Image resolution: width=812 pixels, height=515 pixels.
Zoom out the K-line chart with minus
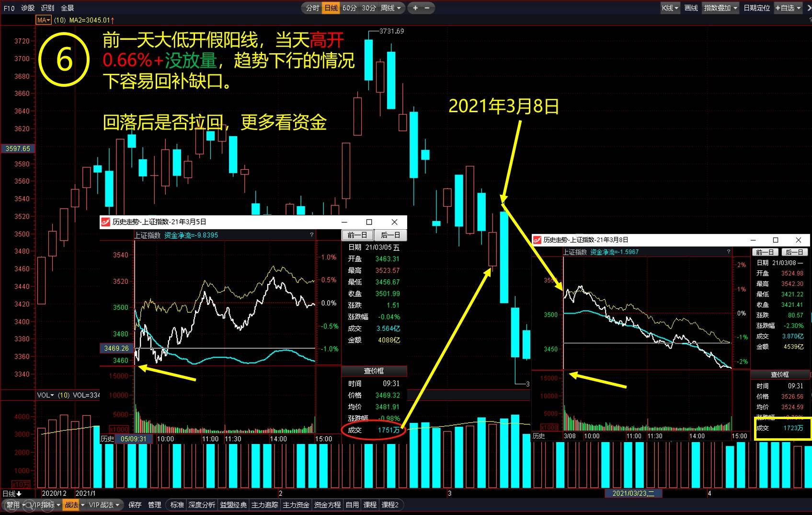(427, 8)
